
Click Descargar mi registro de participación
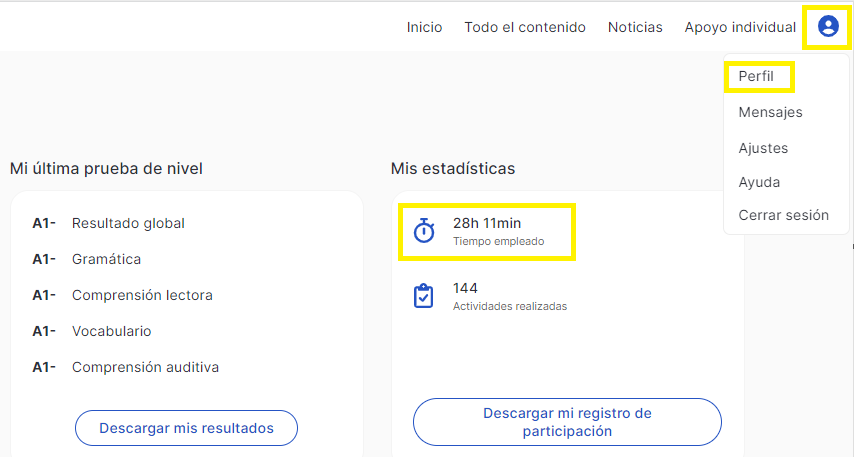[x=567, y=422]
